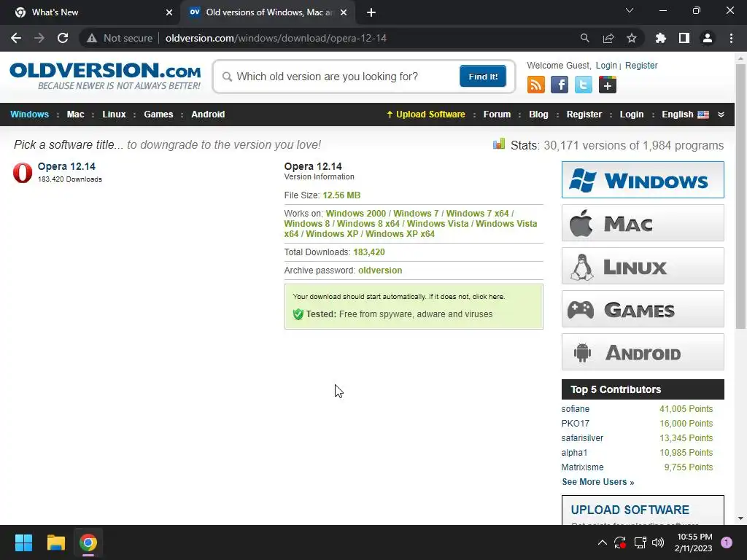This screenshot has height=560, width=747.
Task: Click the Not secure warning icon
Action: tap(92, 38)
